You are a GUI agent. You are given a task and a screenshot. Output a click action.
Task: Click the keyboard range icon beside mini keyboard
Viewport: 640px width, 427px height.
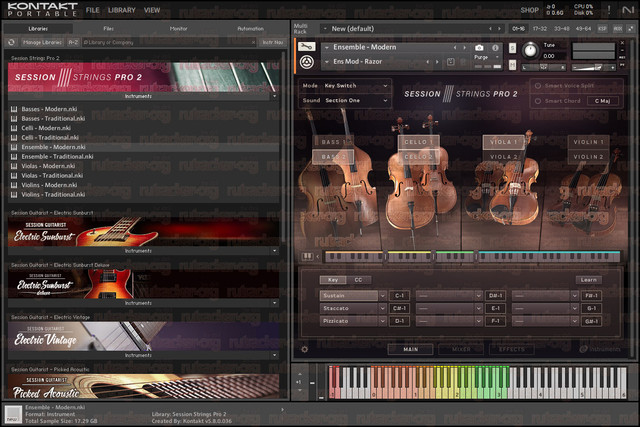pos(307,256)
